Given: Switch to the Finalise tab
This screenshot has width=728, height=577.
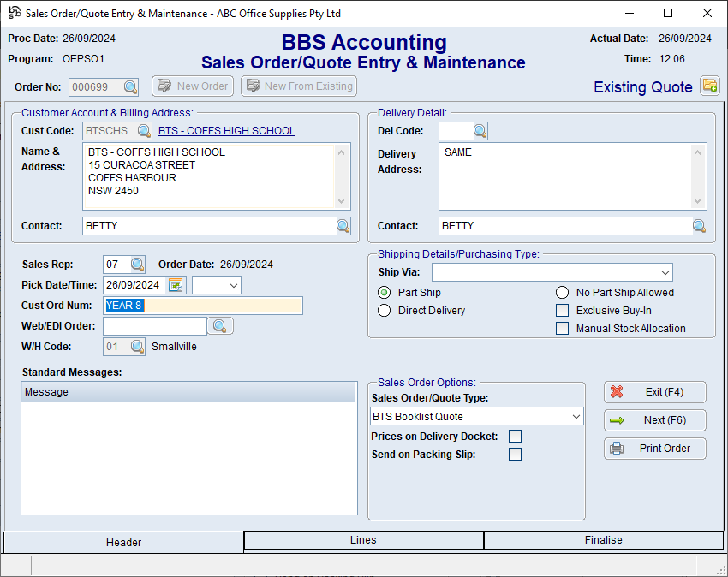Looking at the screenshot, I should [x=603, y=540].
